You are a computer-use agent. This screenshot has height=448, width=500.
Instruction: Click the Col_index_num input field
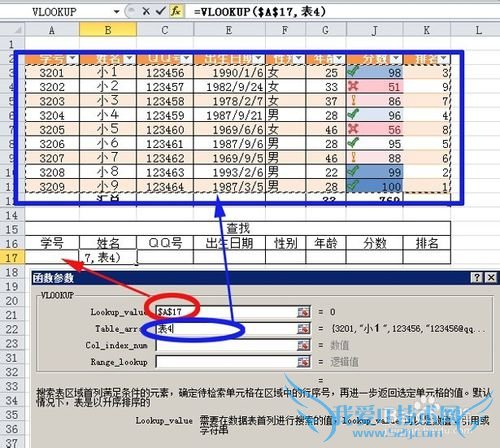point(227,345)
